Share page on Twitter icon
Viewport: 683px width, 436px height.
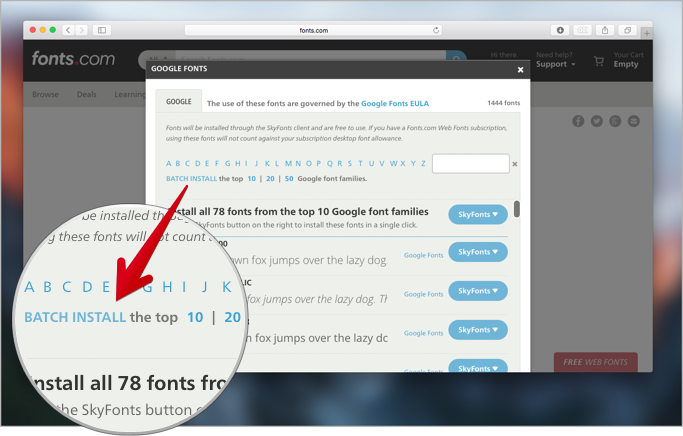597,121
